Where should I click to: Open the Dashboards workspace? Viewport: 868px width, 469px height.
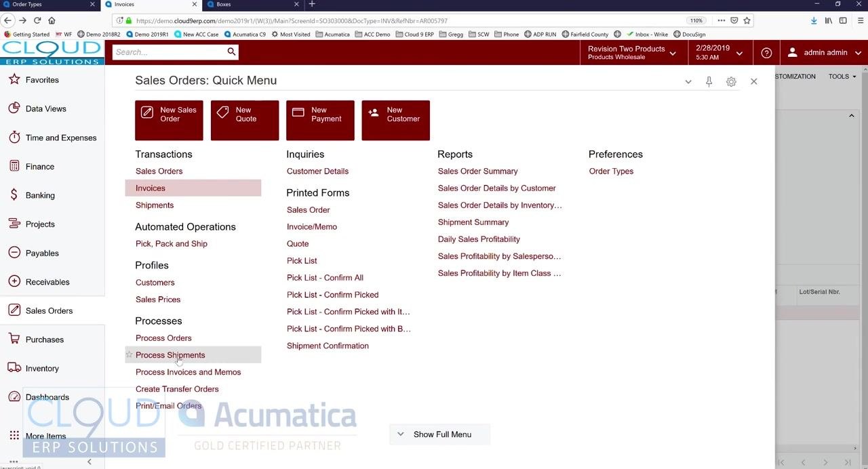point(47,397)
